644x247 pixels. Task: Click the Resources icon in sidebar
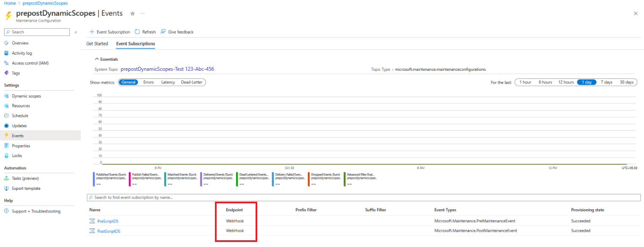(6, 106)
